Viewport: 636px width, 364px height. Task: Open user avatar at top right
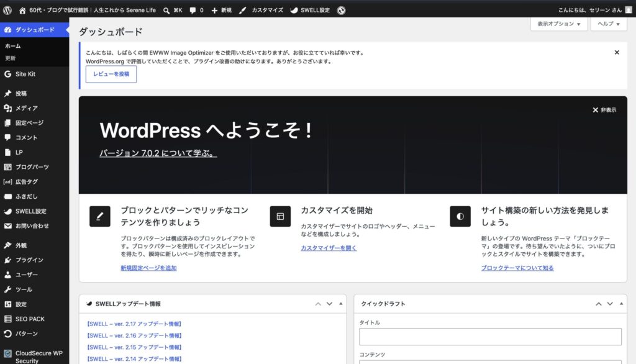pos(629,11)
